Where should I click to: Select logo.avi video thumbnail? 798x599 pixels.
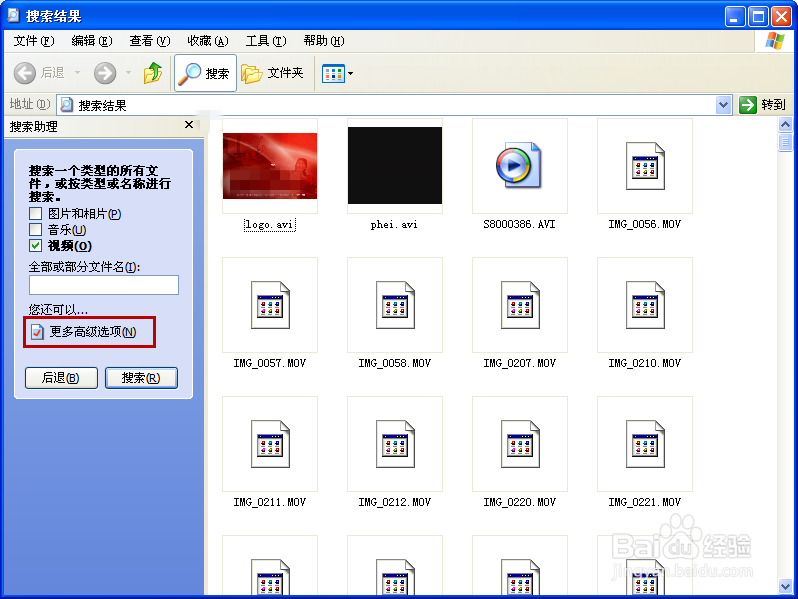pyautogui.click(x=270, y=166)
